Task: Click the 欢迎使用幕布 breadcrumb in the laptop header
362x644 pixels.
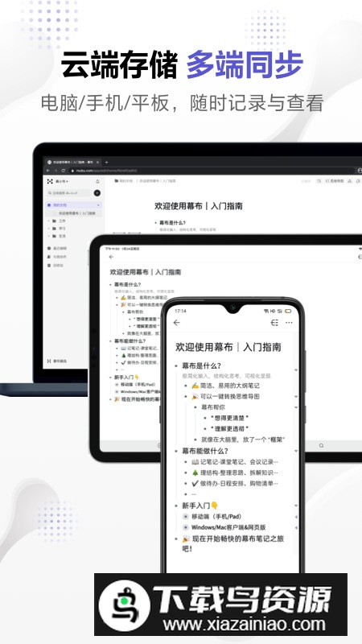Action: point(158,180)
